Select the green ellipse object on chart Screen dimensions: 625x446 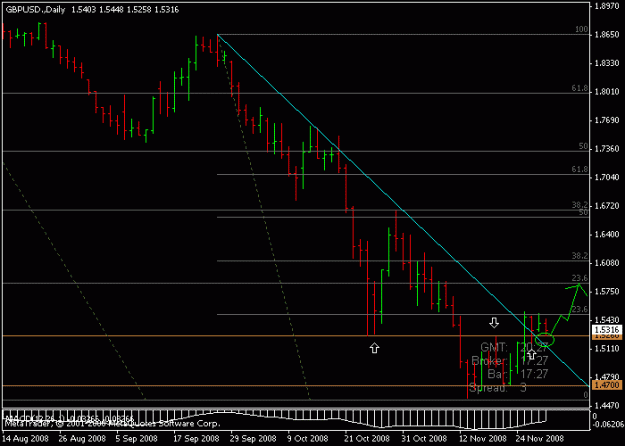click(x=544, y=340)
